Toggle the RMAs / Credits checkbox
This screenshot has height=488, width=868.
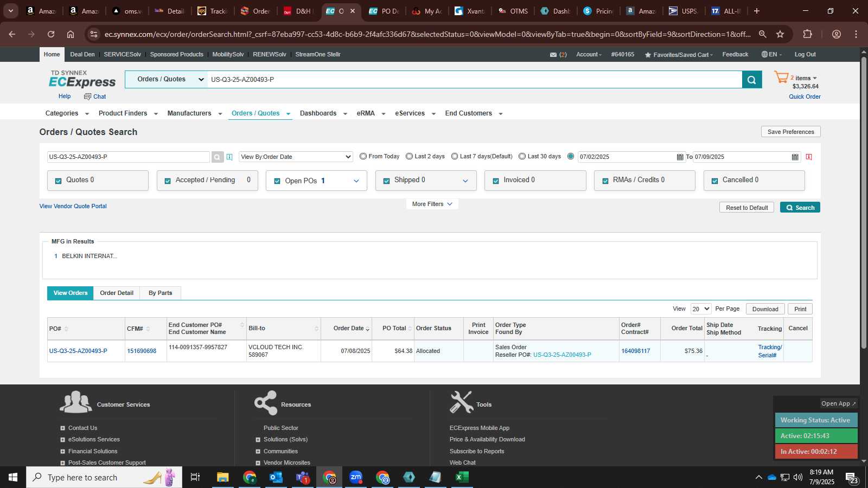[605, 181]
